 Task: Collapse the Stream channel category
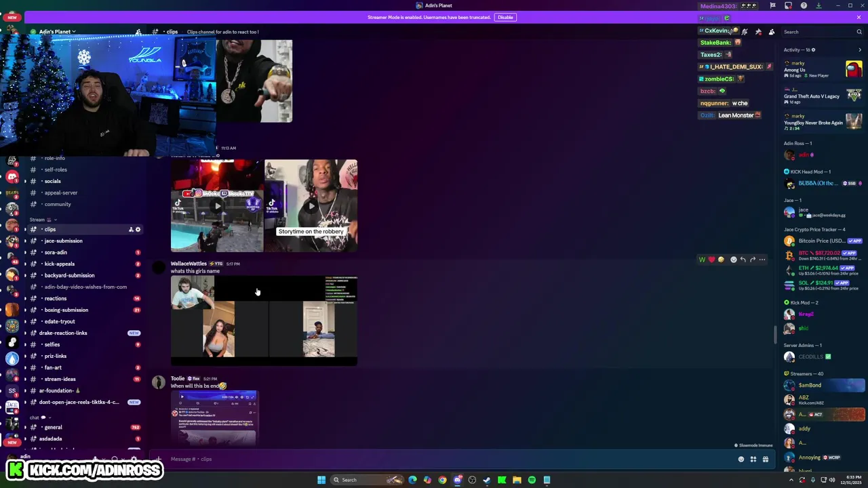coord(42,220)
